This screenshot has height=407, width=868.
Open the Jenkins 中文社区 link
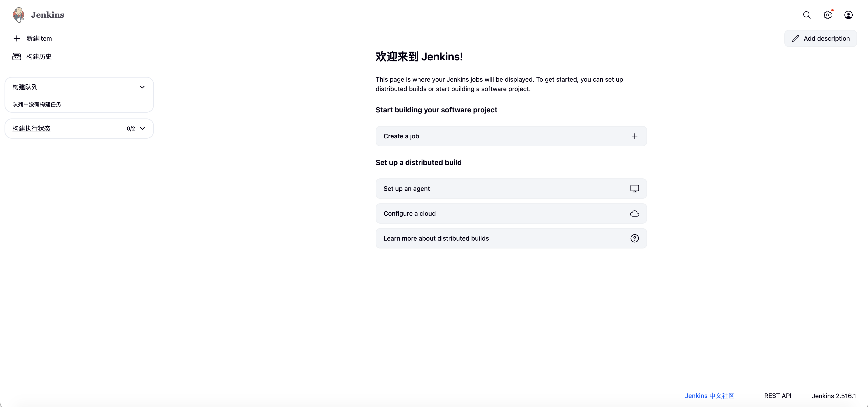coord(709,395)
